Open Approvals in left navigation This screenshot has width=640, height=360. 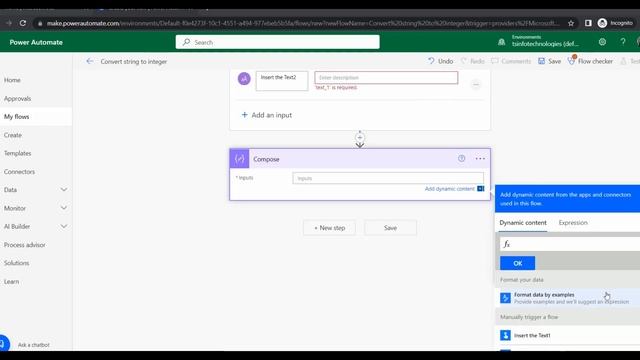pos(18,98)
